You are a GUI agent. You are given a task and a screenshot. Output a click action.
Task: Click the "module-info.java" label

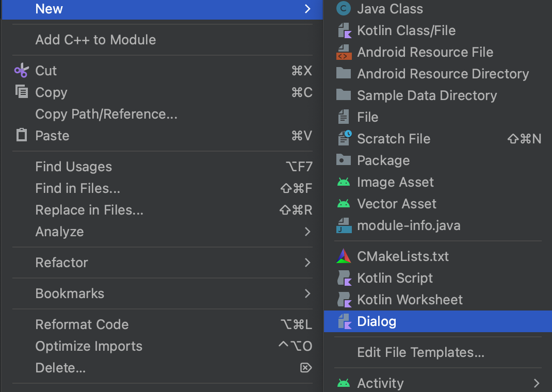pos(409,225)
